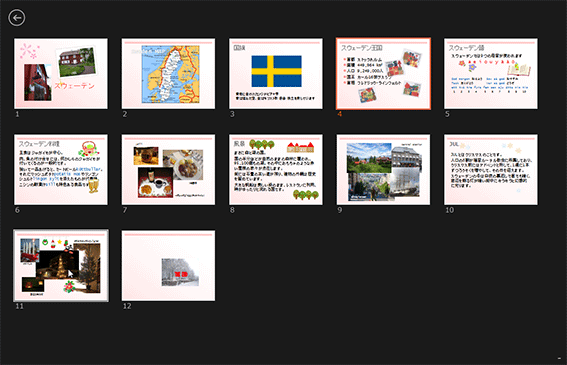
Task: Click the back arrow button
Action: [17, 18]
